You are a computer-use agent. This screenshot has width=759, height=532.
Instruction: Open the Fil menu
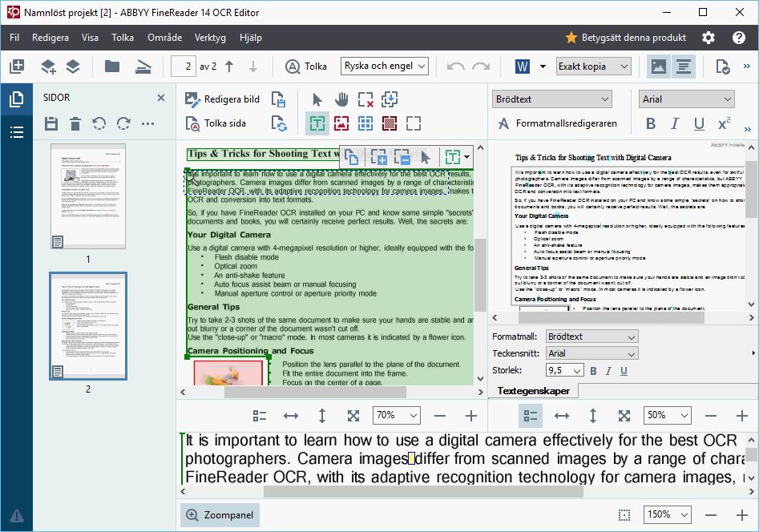click(x=14, y=38)
